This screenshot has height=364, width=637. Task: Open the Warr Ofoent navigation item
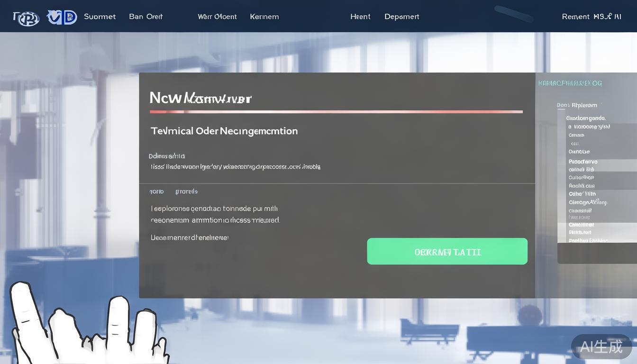pos(217,17)
